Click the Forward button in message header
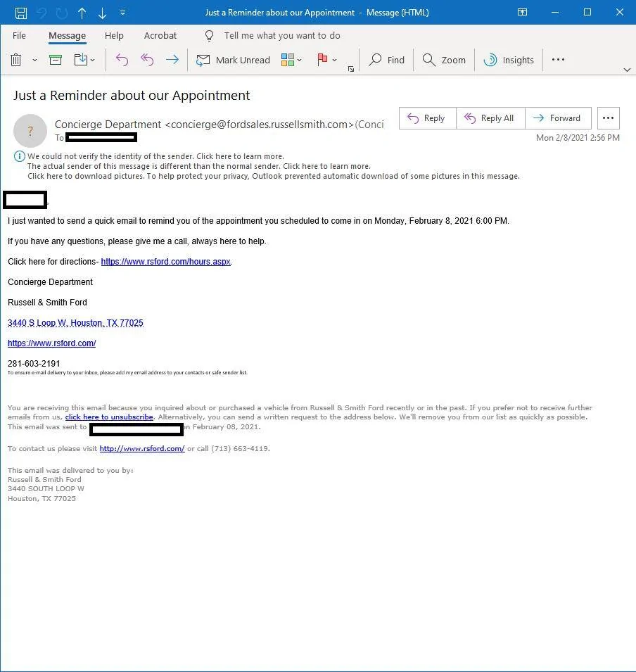The height and width of the screenshot is (672, 636). coord(558,118)
